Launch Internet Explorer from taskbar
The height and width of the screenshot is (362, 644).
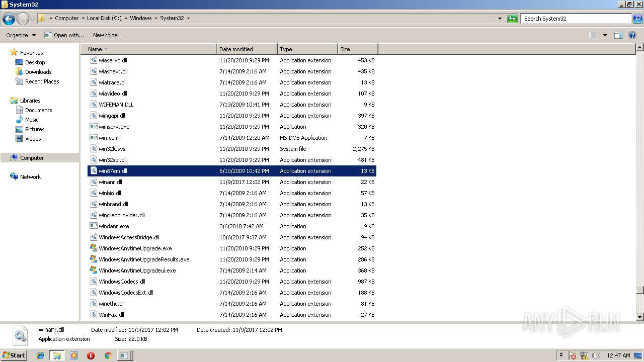coord(40,355)
